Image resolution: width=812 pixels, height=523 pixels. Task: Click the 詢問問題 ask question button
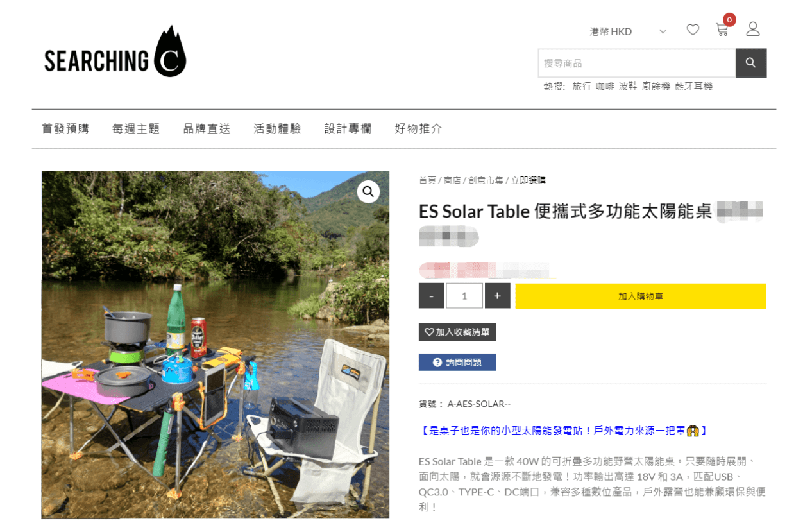click(x=457, y=362)
